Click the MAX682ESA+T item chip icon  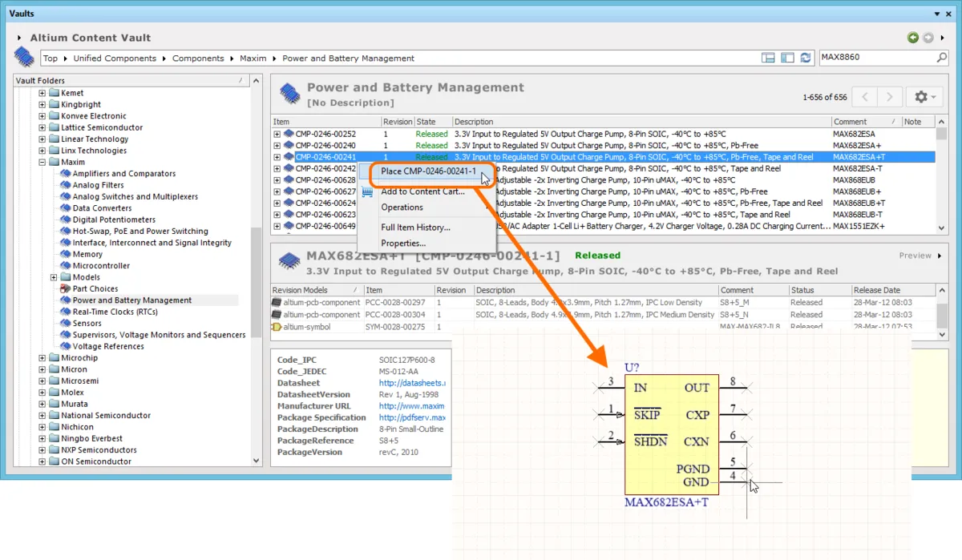(x=289, y=261)
